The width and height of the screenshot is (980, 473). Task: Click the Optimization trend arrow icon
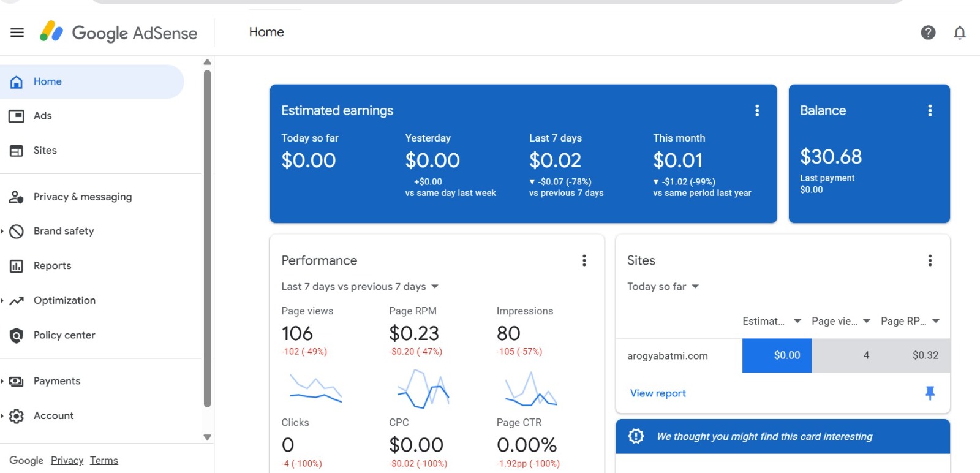[17, 301]
